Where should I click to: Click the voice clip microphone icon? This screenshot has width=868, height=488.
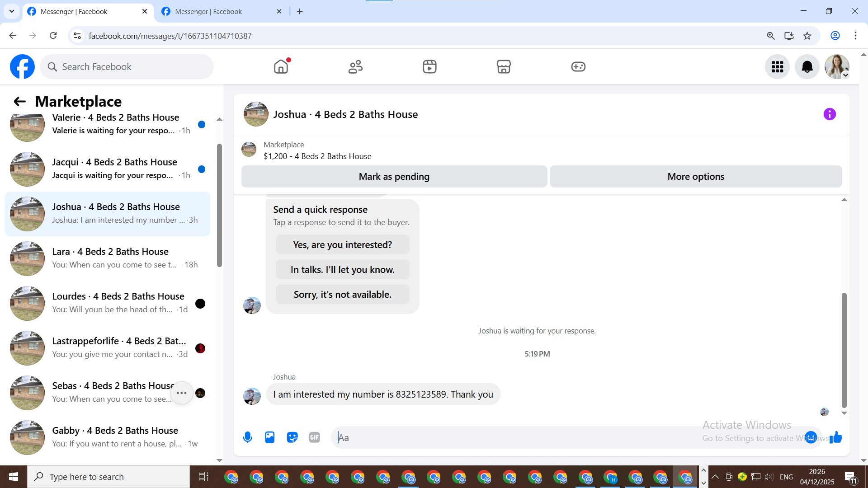(x=247, y=437)
